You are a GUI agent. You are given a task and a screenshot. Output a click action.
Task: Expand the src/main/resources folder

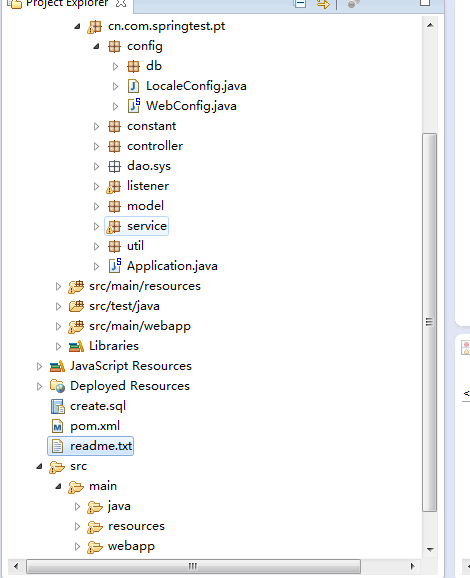pos(58,286)
